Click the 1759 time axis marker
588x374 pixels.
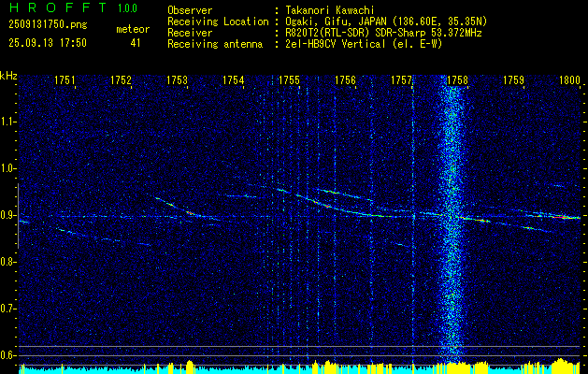(x=513, y=80)
